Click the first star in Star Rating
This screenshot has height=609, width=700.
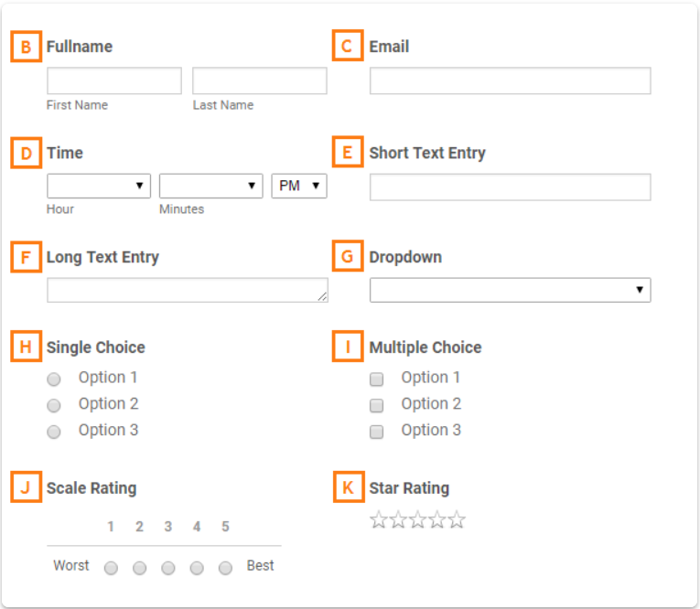point(379,520)
